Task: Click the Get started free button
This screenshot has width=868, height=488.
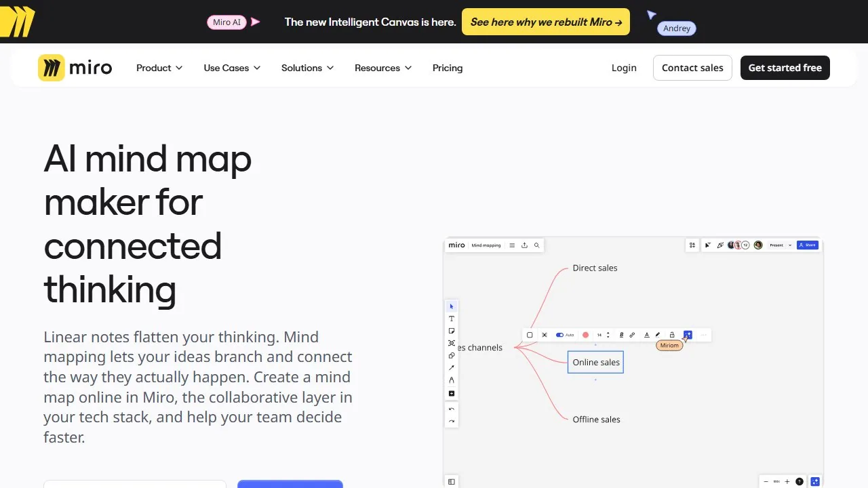Action: point(785,68)
